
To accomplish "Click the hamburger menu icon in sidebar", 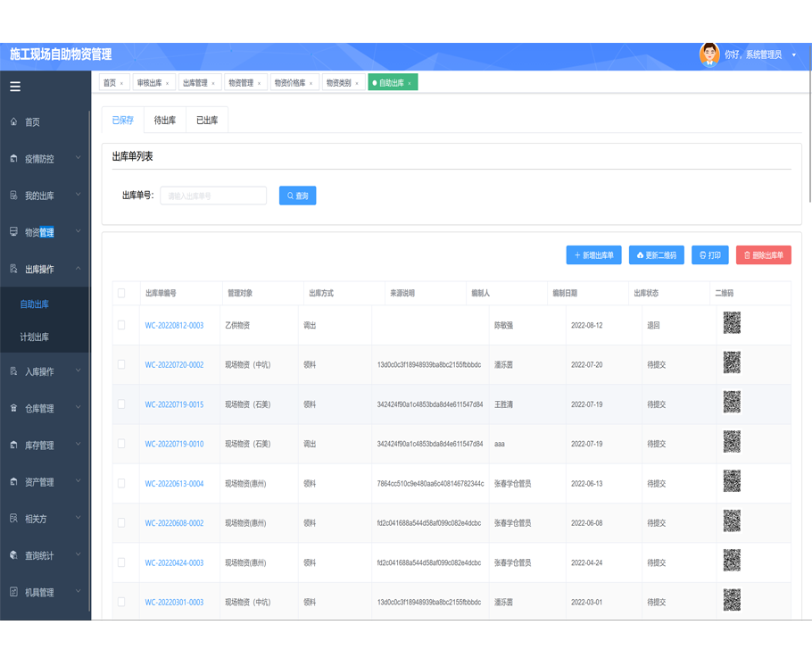I will 15,87.
